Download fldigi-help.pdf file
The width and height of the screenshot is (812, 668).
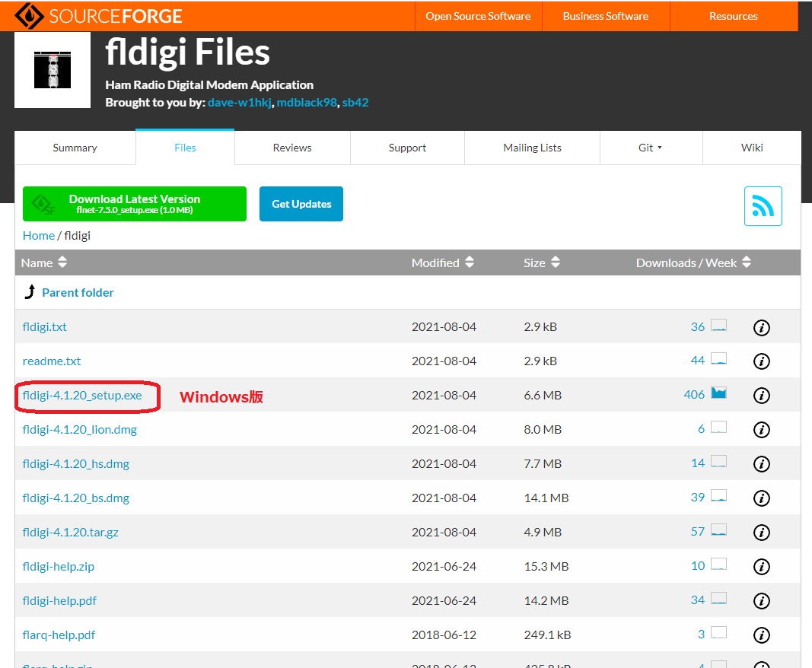coord(59,600)
